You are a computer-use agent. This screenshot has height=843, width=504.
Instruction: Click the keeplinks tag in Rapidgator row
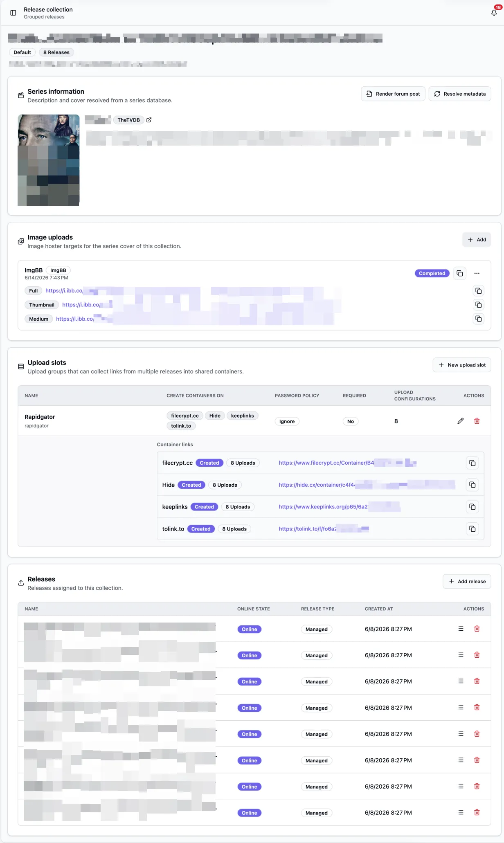pos(243,416)
